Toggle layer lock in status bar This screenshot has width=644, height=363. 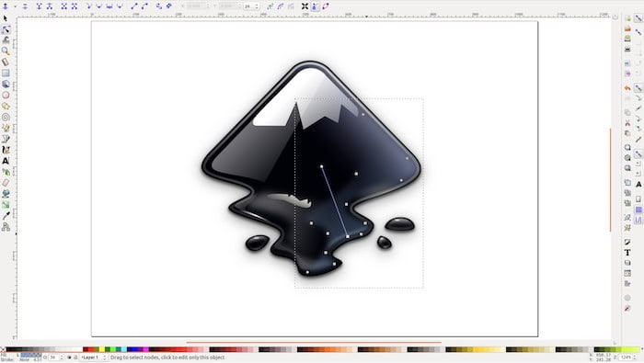pyautogui.click(x=75, y=357)
